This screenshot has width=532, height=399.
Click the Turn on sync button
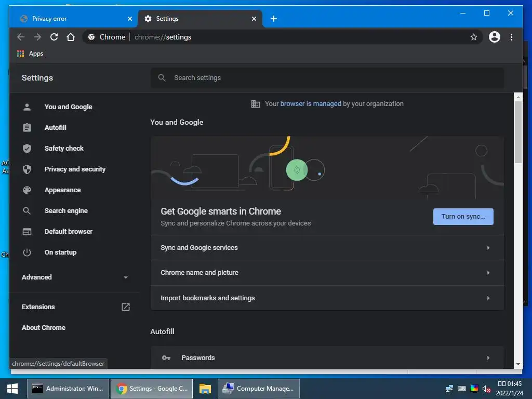[463, 217]
